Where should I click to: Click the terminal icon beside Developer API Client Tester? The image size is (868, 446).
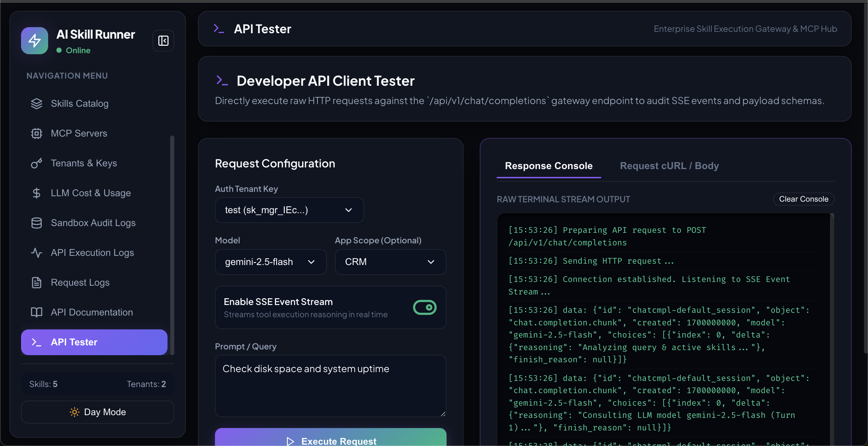(222, 81)
